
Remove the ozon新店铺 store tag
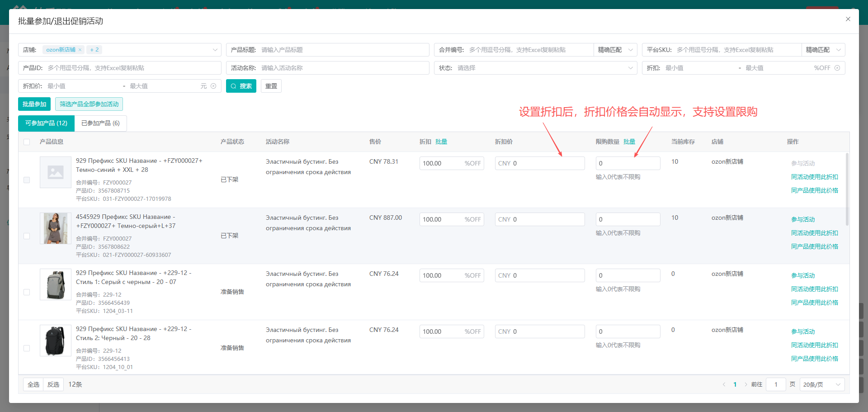pyautogui.click(x=80, y=50)
